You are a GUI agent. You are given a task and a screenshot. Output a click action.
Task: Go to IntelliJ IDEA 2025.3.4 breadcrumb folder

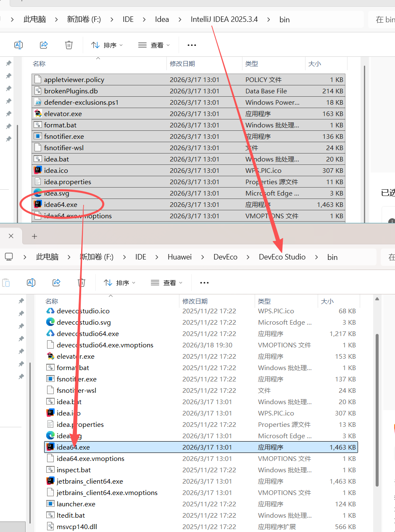point(224,20)
